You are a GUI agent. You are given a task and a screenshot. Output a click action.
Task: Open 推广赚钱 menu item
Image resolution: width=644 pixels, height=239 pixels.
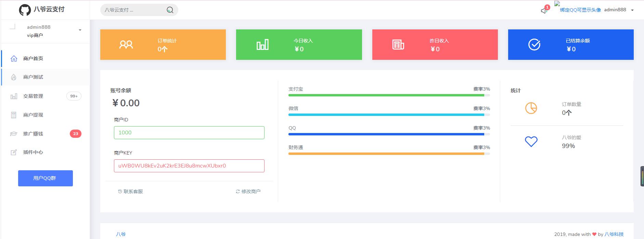tap(46, 134)
